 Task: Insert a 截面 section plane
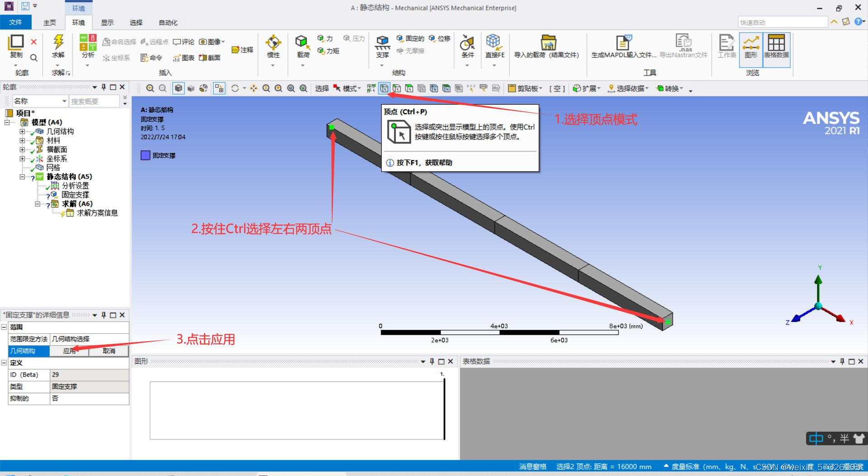tap(210, 57)
